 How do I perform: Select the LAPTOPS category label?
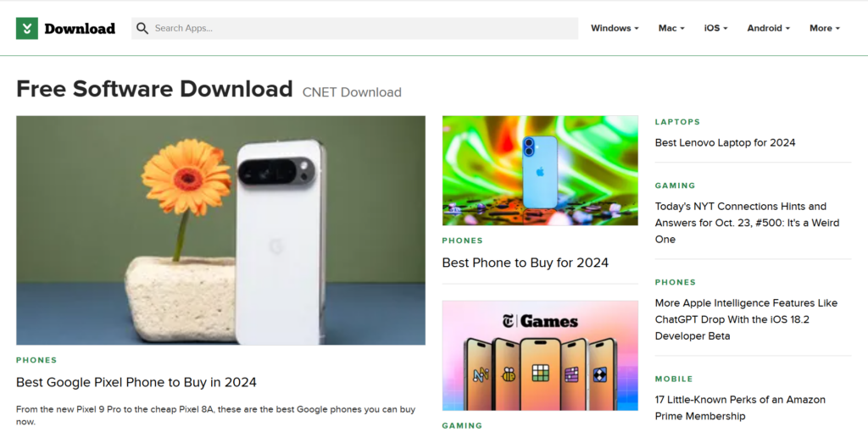tap(677, 122)
